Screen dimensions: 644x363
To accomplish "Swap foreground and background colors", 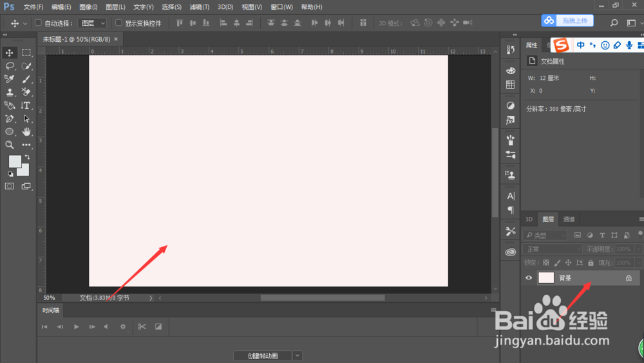I will click(x=27, y=157).
